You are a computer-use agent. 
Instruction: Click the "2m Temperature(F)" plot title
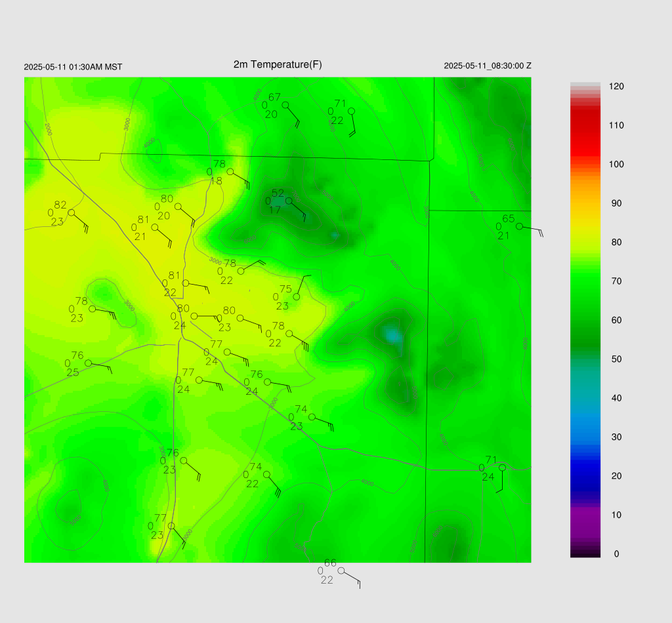pos(278,64)
